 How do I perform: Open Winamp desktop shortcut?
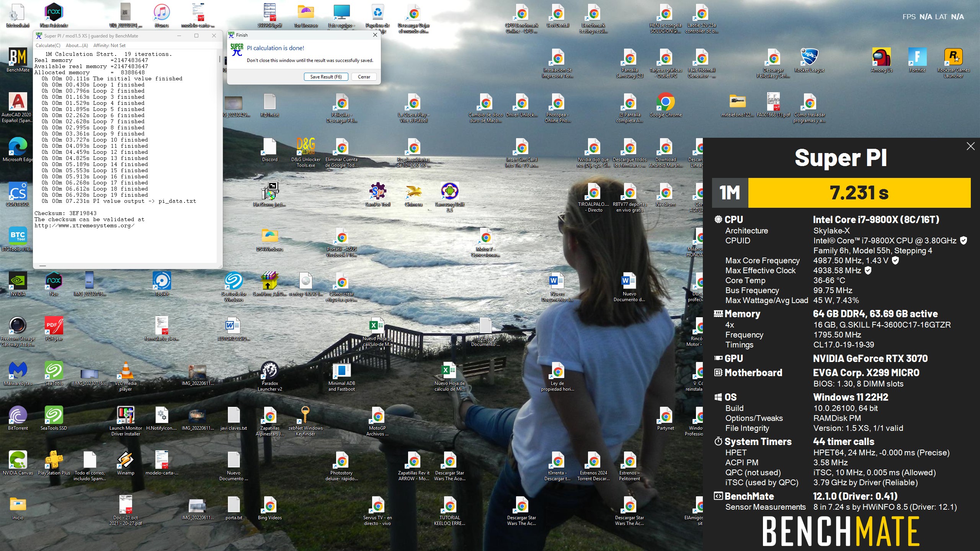[126, 463]
